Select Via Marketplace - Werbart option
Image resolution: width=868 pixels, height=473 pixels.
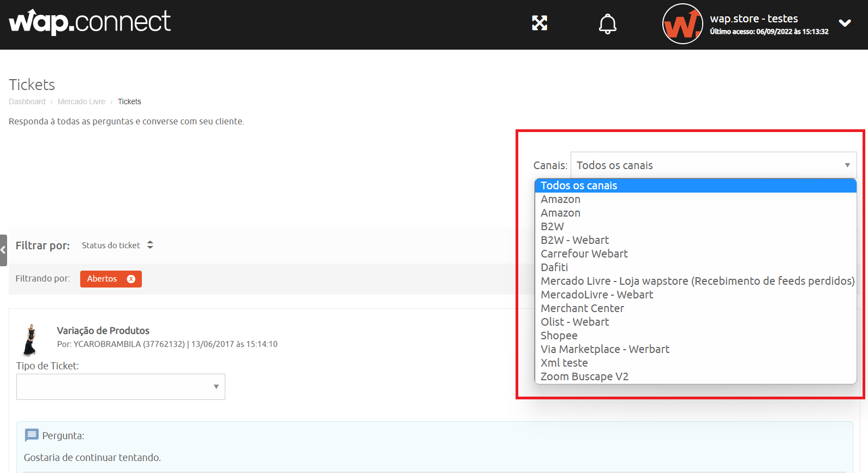click(x=696, y=349)
